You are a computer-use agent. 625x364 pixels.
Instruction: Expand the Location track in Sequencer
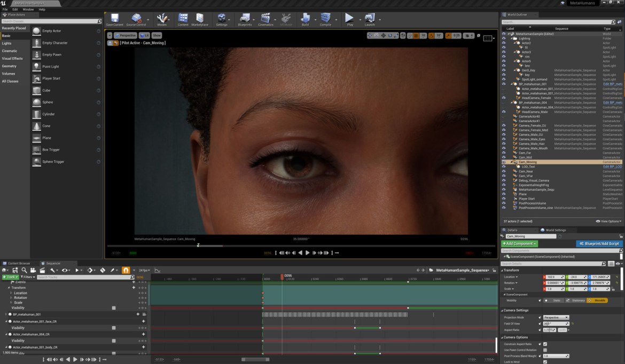[11, 293]
